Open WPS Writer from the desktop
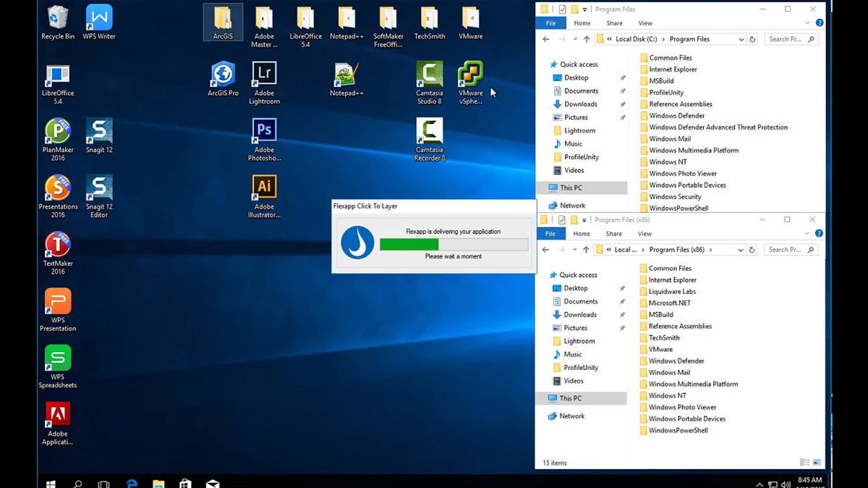 pyautogui.click(x=98, y=17)
